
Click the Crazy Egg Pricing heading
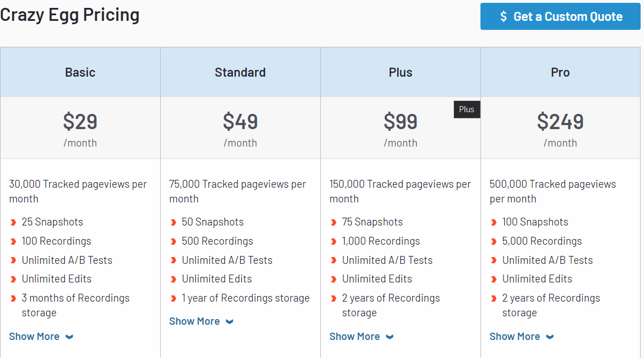pos(70,15)
